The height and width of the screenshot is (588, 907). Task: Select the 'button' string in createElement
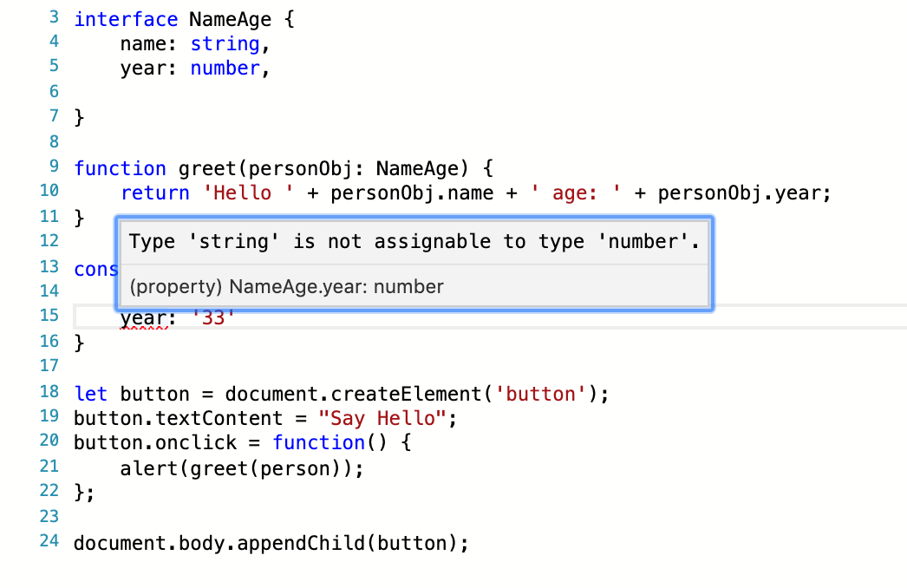[x=538, y=394]
